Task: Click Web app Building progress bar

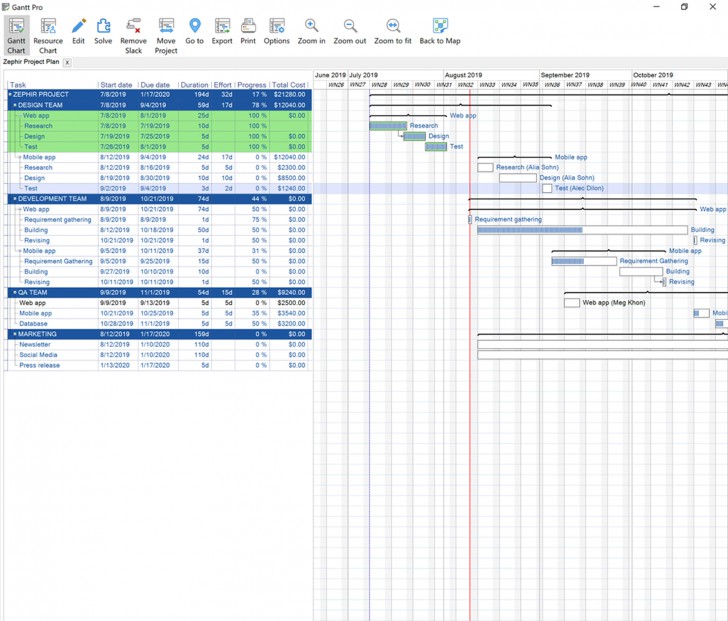Action: tap(583, 230)
